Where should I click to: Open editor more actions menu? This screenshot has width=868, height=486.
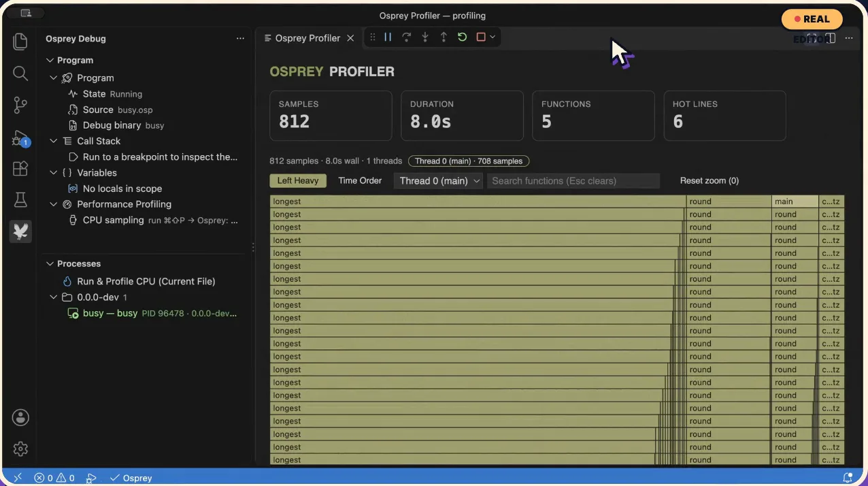click(x=849, y=38)
